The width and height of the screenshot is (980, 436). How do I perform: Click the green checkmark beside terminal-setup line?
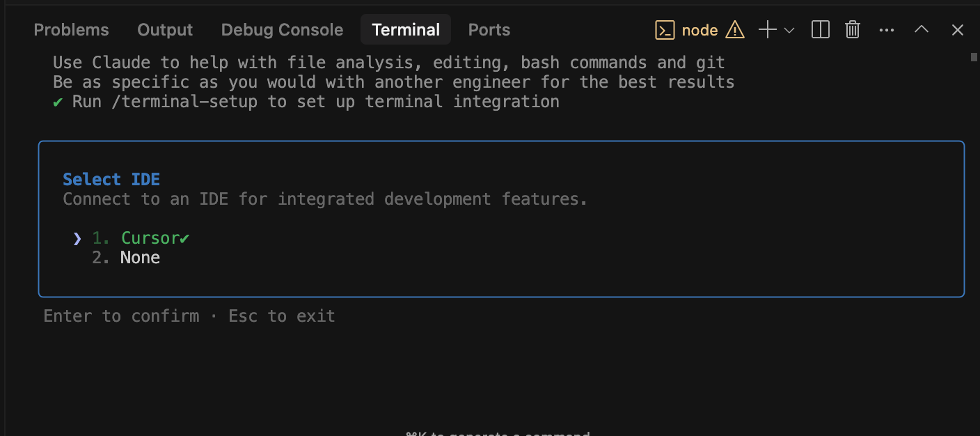tap(58, 102)
